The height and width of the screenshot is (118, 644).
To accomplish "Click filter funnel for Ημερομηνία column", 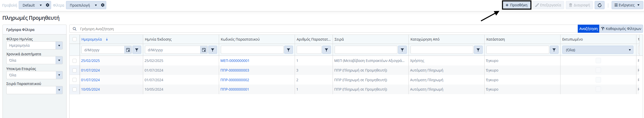I will point(137,50).
